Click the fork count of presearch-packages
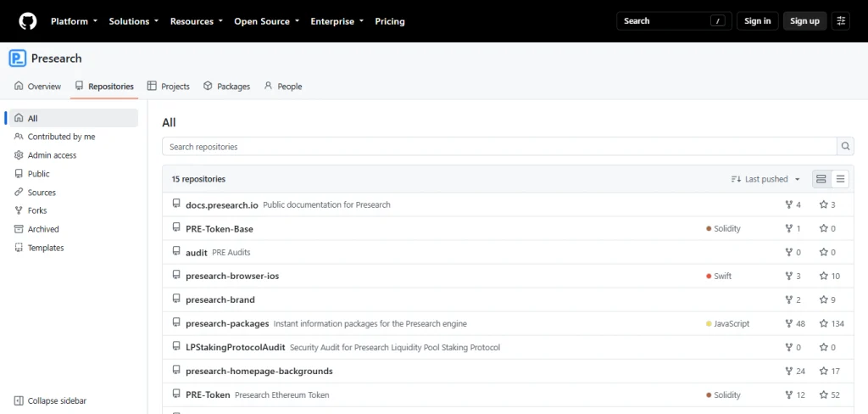The image size is (868, 414). 795,324
